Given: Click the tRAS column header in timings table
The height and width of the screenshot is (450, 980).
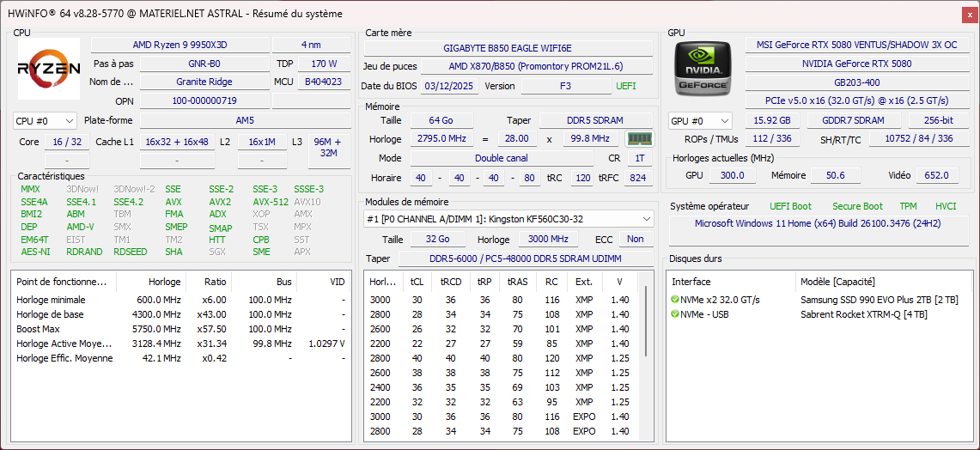Looking at the screenshot, I should (518, 282).
